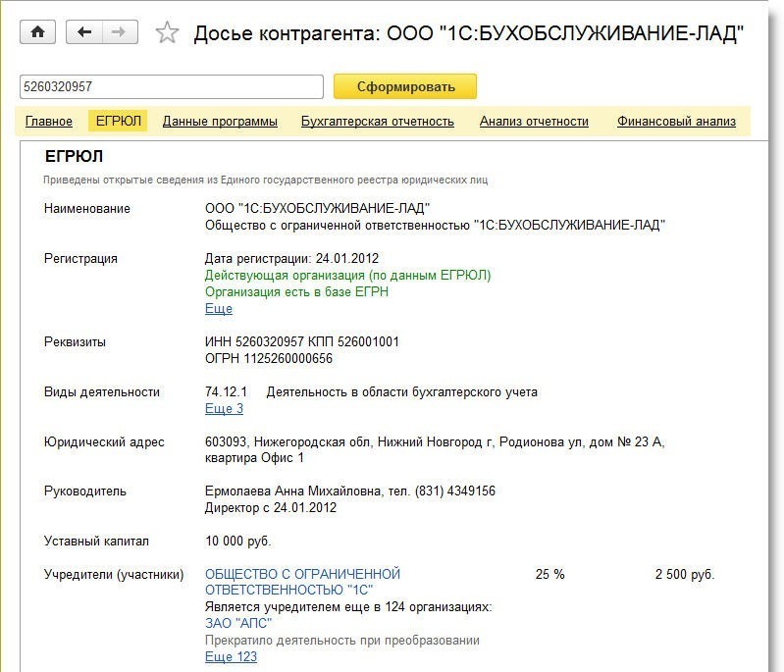Go forward with the right arrow
Image resolution: width=784 pixels, height=672 pixels.
pyautogui.click(x=119, y=32)
